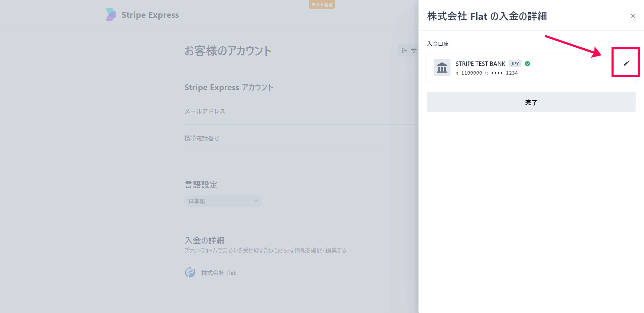Click the Stripe Express logo icon
The width and height of the screenshot is (644, 313).
[111, 15]
